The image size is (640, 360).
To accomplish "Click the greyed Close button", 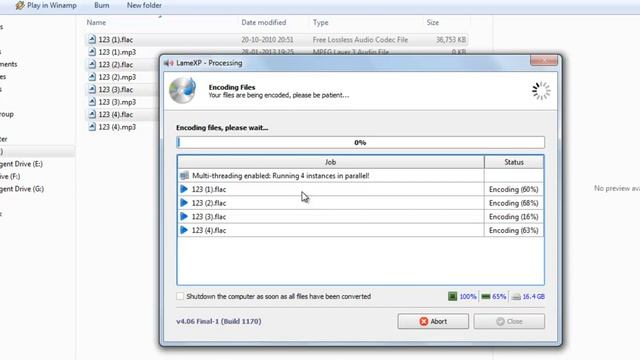I will [509, 322].
